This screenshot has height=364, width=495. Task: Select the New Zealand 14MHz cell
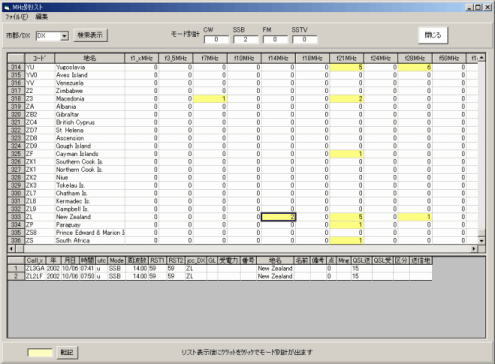[278, 217]
